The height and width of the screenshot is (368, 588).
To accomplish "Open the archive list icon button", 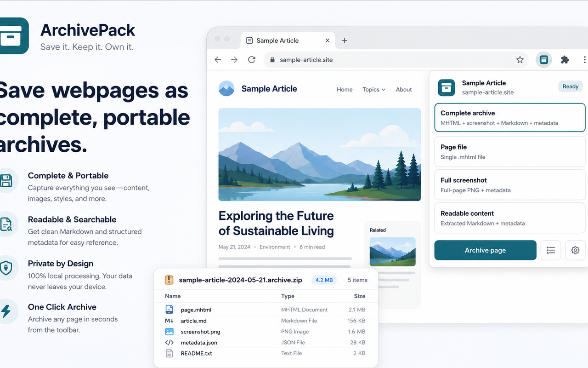I will tap(551, 250).
